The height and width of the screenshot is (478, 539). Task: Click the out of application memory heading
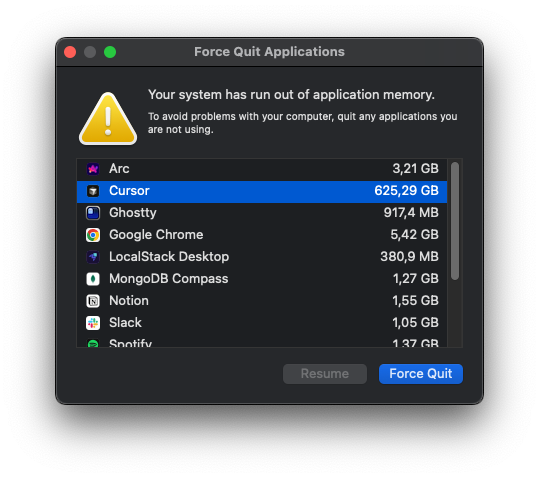coord(292,95)
